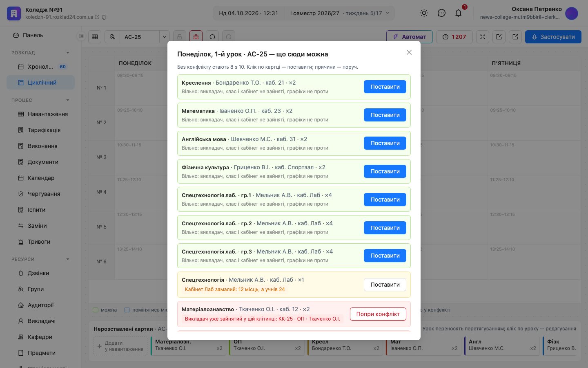Click Поставити for Англійська мова
588x368 pixels.
[385, 143]
